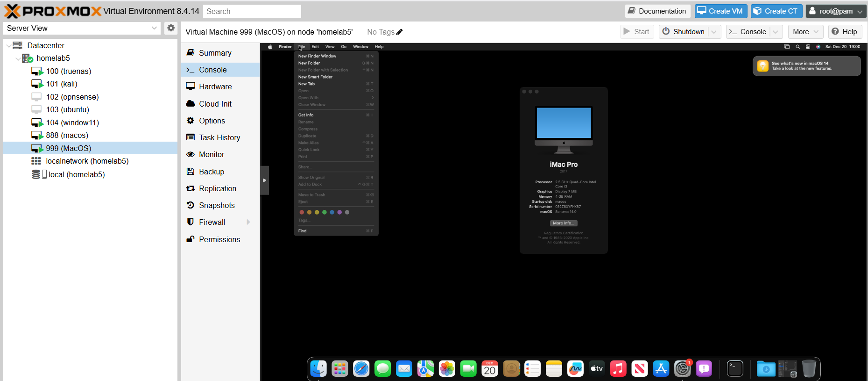Select local (homelab5) storage
The image size is (868, 381).
[x=91, y=174]
